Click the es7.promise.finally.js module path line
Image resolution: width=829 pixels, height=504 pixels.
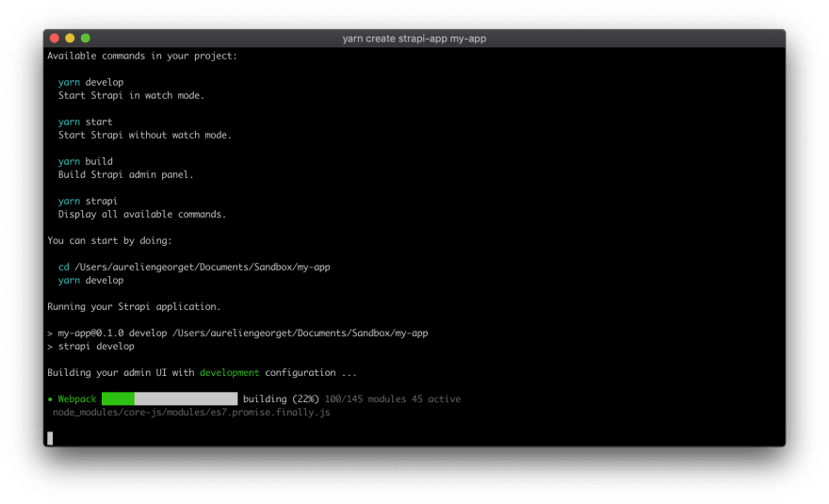pyautogui.click(x=191, y=413)
